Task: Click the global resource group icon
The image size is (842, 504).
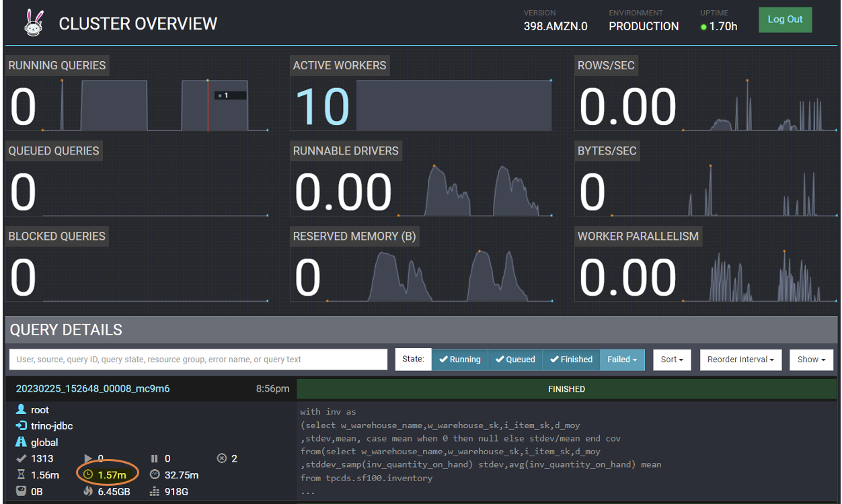Action: [21, 442]
